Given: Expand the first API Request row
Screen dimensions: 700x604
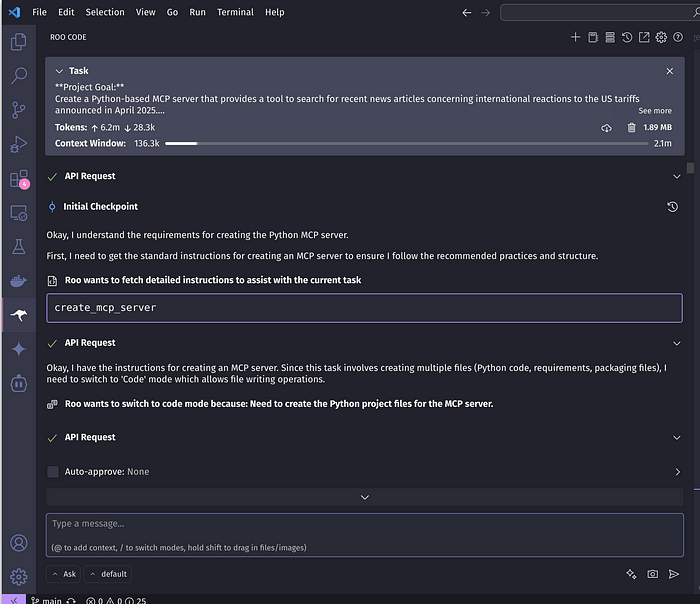Looking at the screenshot, I should tap(677, 176).
